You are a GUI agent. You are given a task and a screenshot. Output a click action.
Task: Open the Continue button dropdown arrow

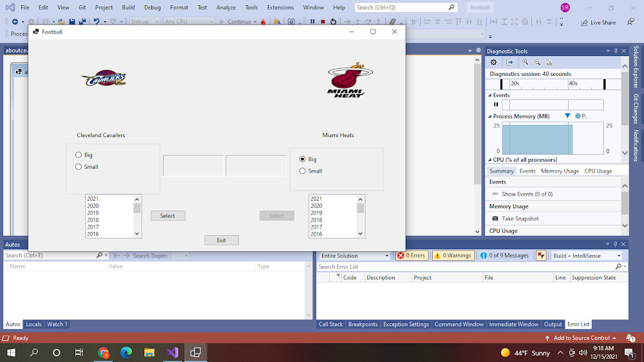click(255, 22)
